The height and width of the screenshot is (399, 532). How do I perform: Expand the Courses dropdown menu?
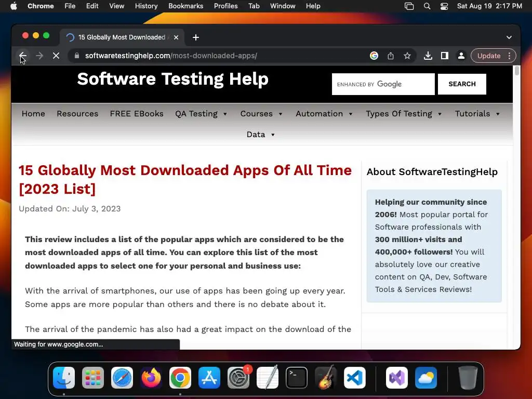click(x=261, y=114)
